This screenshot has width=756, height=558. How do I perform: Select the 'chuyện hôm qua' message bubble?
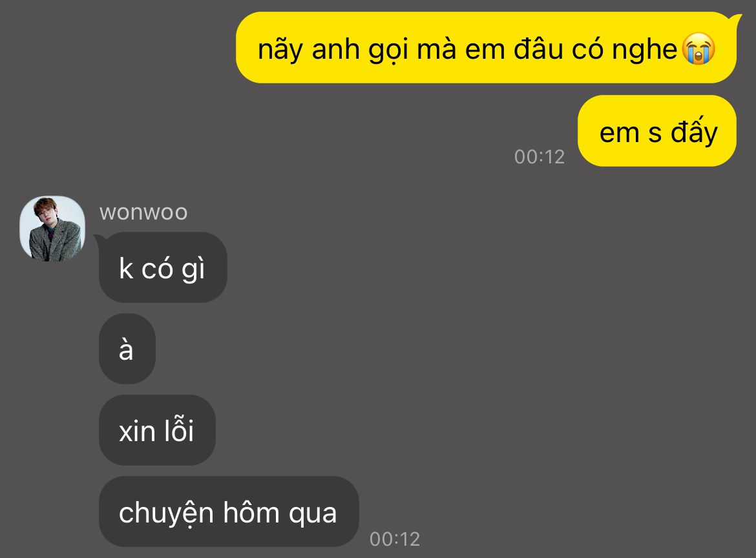coord(229,512)
